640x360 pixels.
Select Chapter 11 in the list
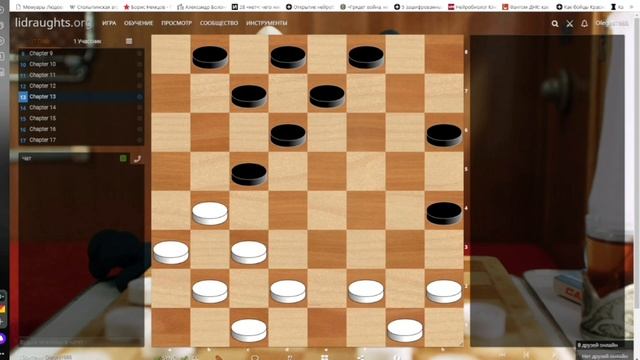point(81,75)
